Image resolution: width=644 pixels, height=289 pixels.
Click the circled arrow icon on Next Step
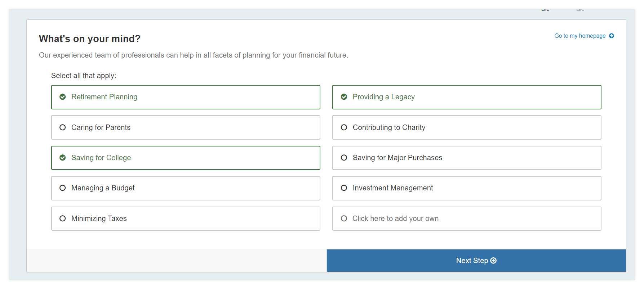tap(494, 261)
